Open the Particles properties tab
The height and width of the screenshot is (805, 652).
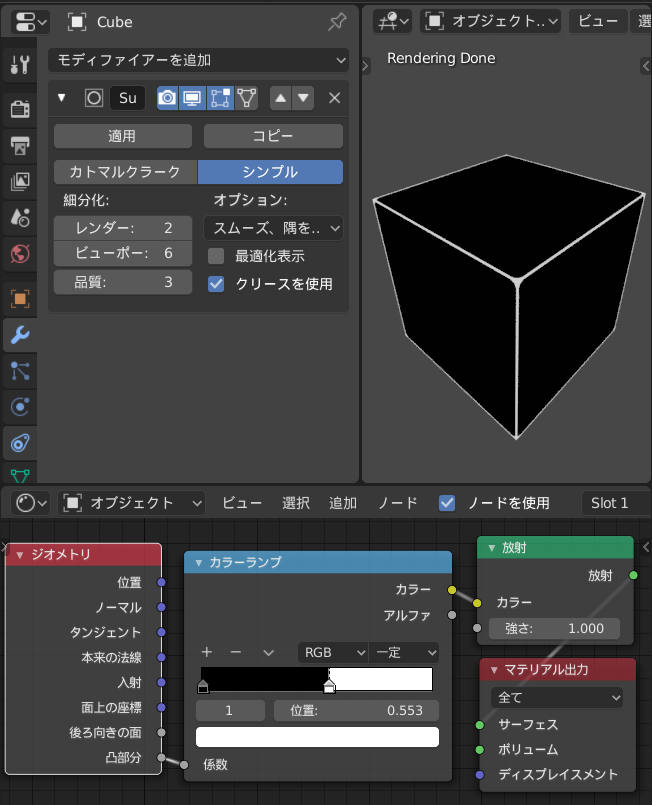click(20, 371)
